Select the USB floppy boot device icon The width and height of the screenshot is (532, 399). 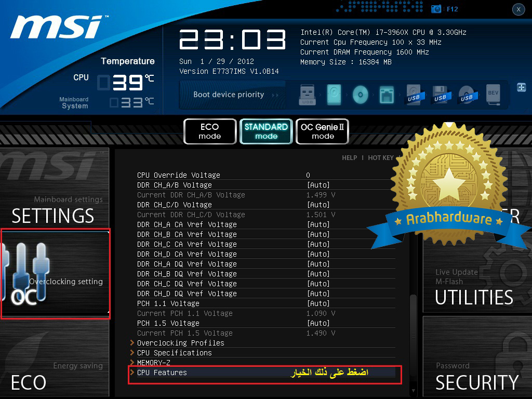(x=441, y=95)
